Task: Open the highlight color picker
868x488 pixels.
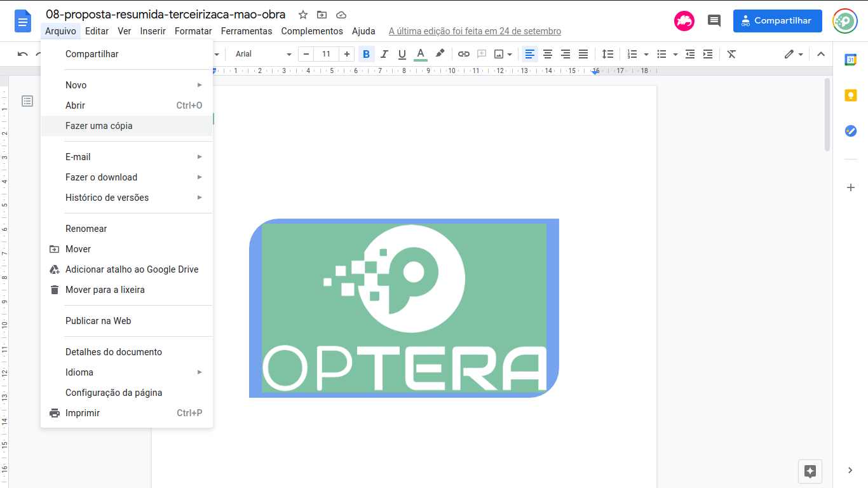Action: (x=440, y=54)
